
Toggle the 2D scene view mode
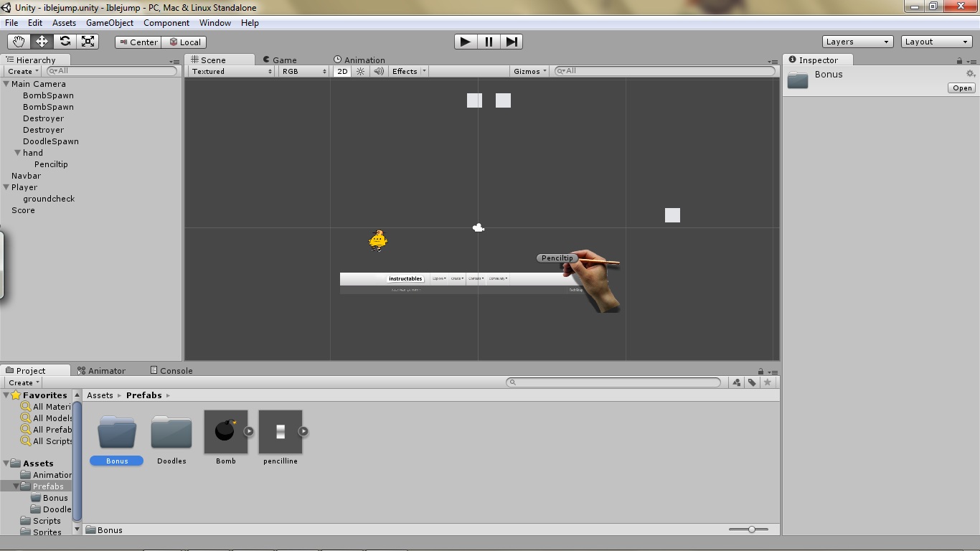click(x=342, y=71)
